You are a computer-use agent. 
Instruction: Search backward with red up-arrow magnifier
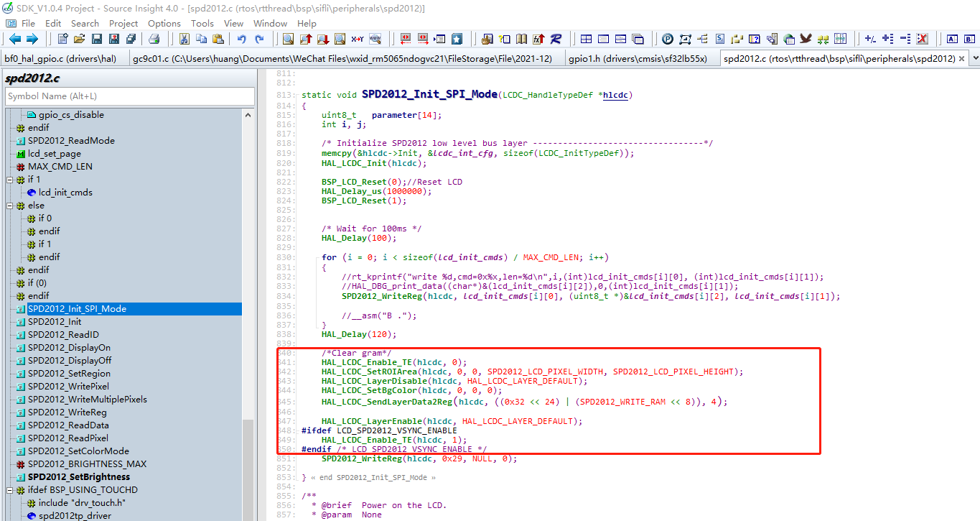tap(306, 39)
